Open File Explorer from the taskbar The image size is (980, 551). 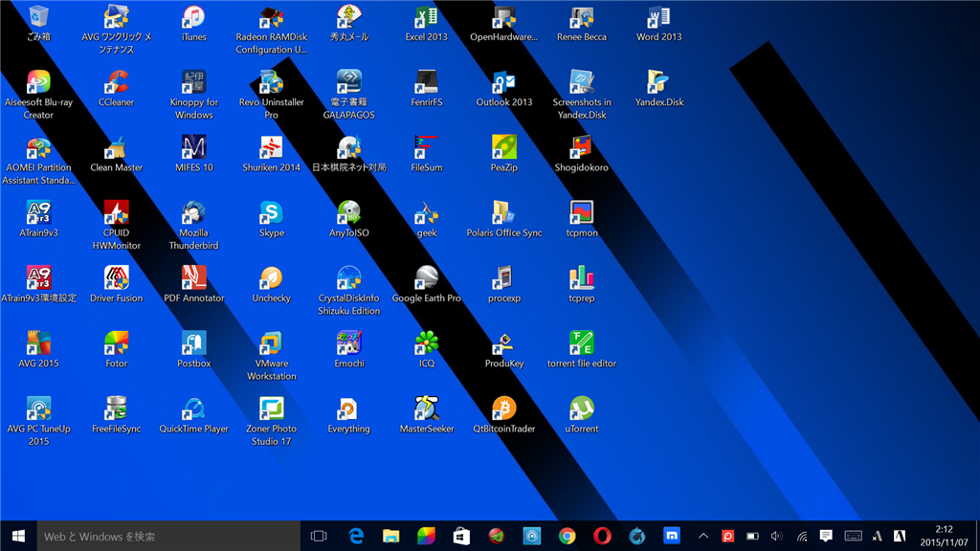coord(391,536)
